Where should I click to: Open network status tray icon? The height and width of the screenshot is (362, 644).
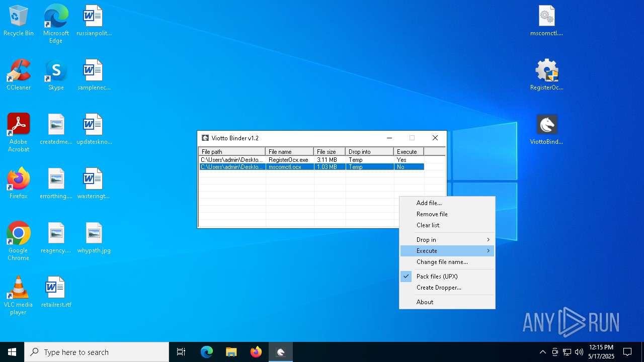point(567,352)
